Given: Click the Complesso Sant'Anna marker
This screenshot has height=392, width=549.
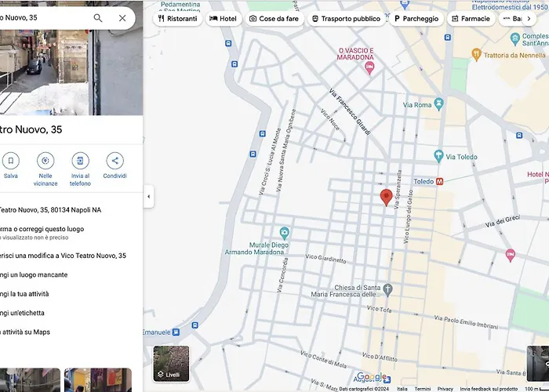Looking at the screenshot, I should (x=514, y=38).
